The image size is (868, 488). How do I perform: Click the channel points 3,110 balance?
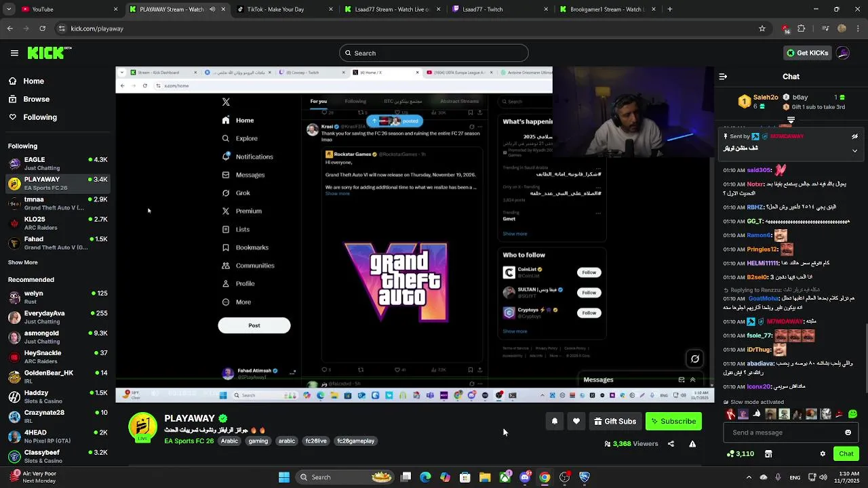(x=741, y=453)
